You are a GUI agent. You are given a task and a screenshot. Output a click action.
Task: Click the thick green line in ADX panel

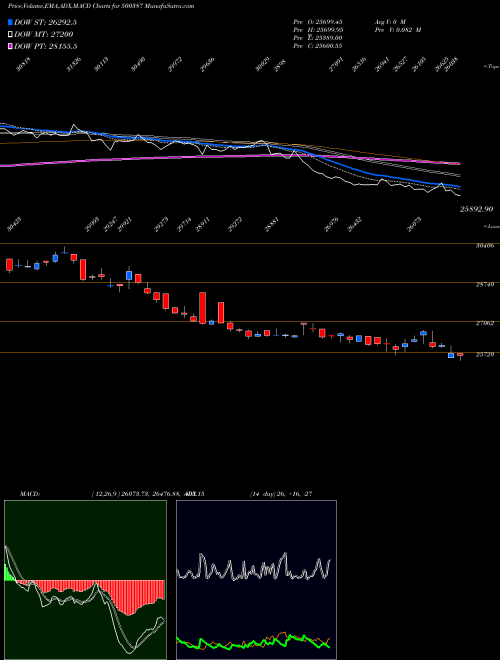point(253,644)
